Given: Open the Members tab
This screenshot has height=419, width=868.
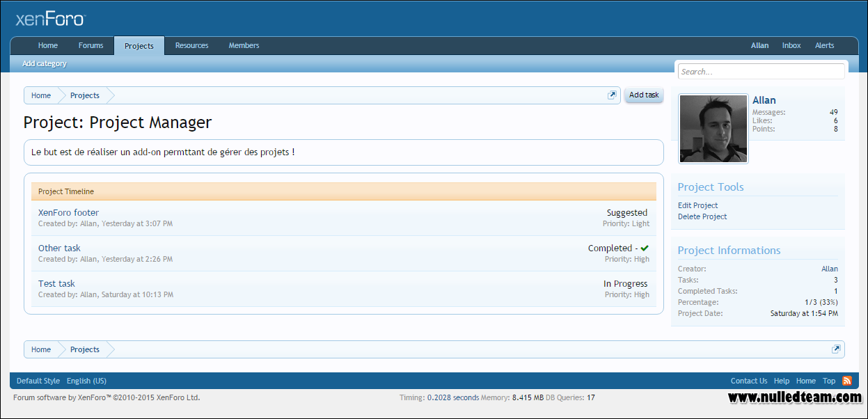Looking at the screenshot, I should click(x=244, y=46).
